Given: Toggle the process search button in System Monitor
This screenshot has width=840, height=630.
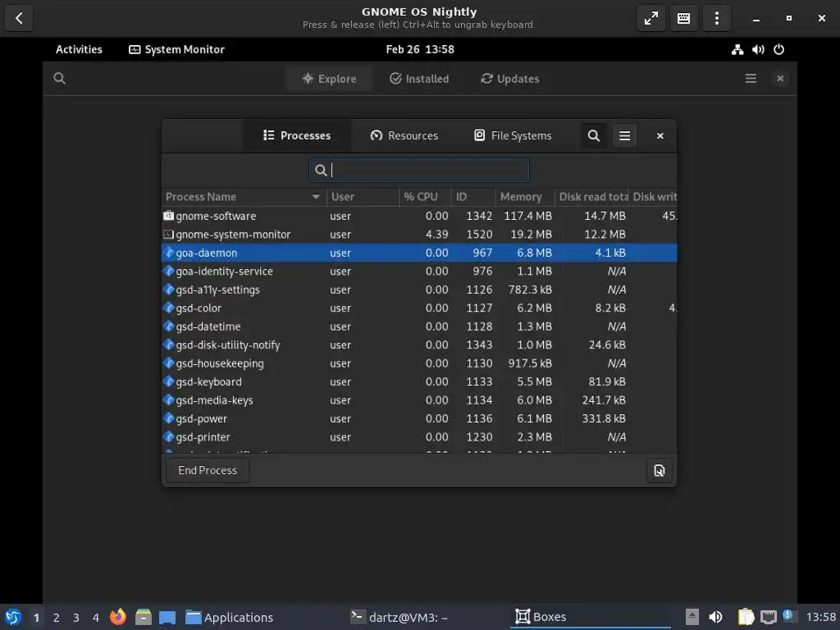Looking at the screenshot, I should pos(594,136).
